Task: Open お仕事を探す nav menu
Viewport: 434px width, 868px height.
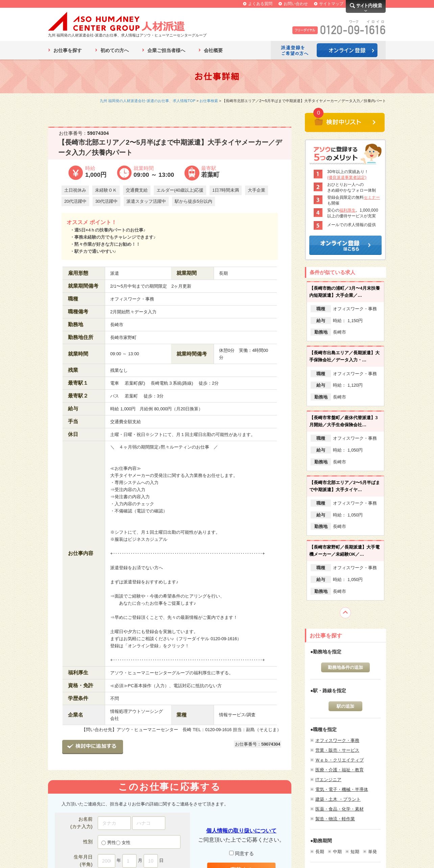Action: coord(65,50)
